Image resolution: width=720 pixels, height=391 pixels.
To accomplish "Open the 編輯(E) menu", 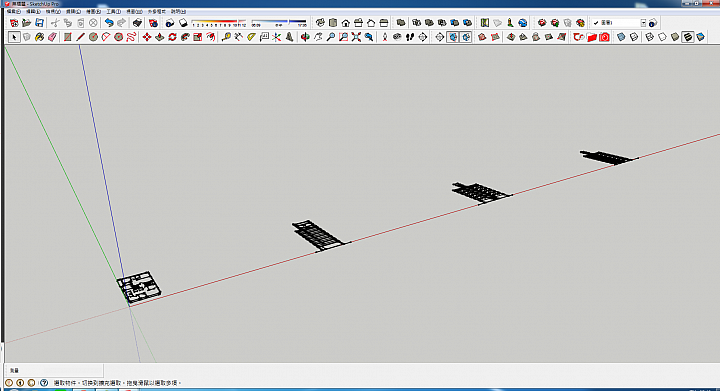I will click(33, 11).
